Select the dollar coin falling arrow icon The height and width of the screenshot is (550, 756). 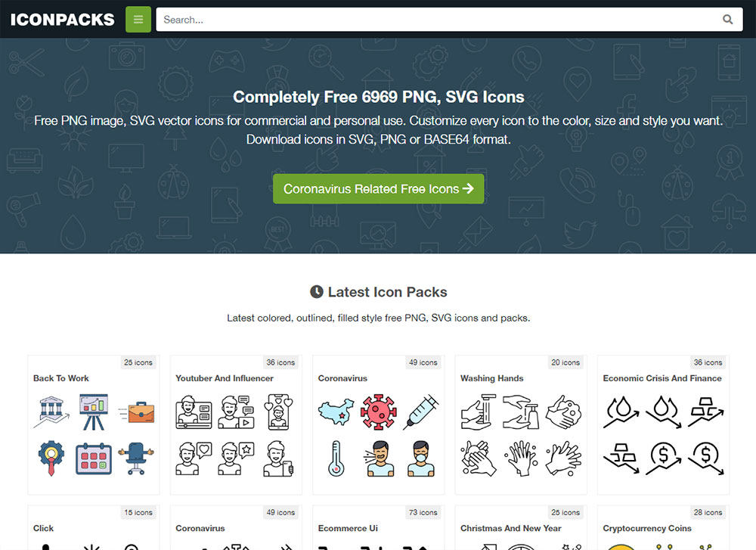[706, 458]
